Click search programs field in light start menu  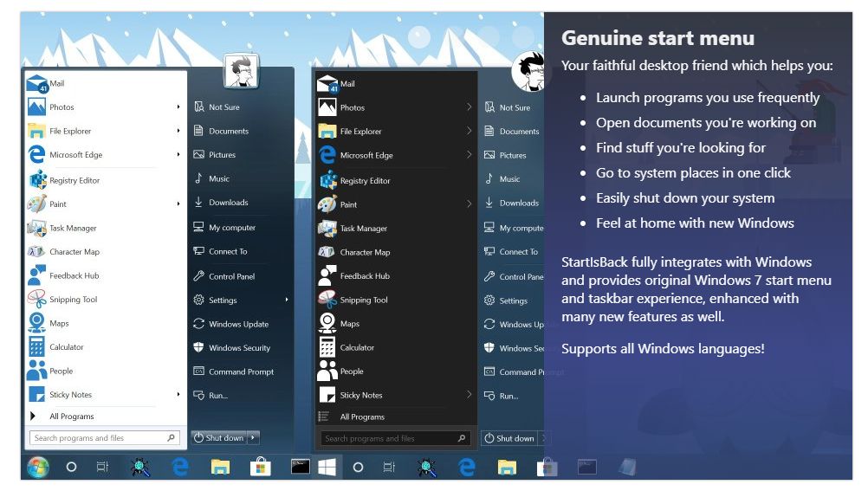click(x=105, y=438)
